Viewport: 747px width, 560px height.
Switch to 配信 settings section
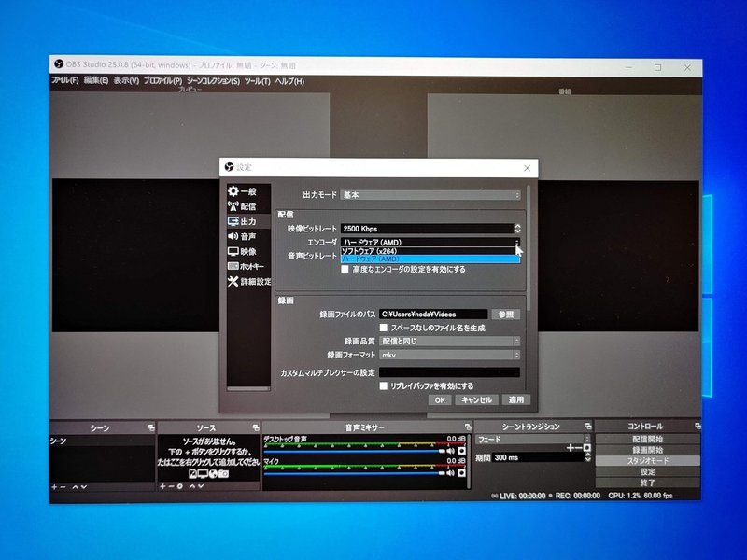pyautogui.click(x=248, y=206)
